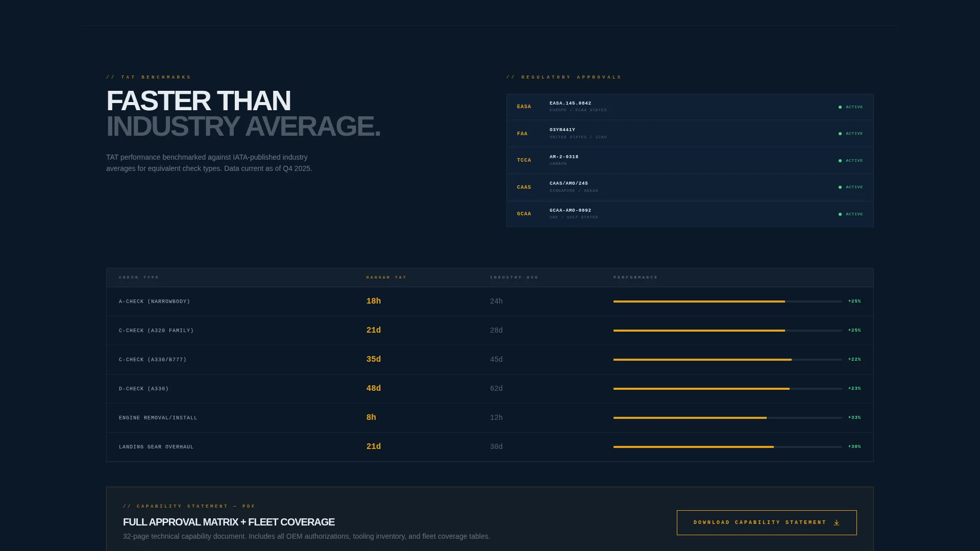Click ACTIVE status text in EASA row

pos(854,107)
